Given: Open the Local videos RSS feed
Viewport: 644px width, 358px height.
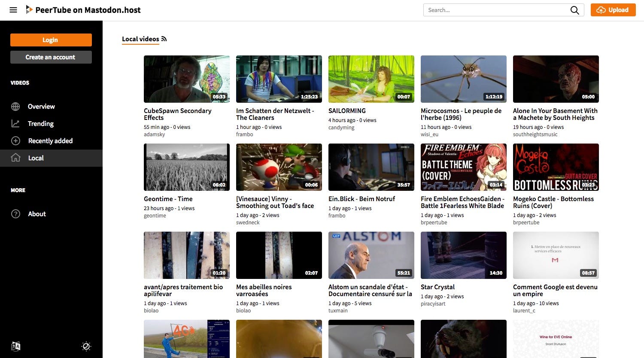Looking at the screenshot, I should coord(164,38).
